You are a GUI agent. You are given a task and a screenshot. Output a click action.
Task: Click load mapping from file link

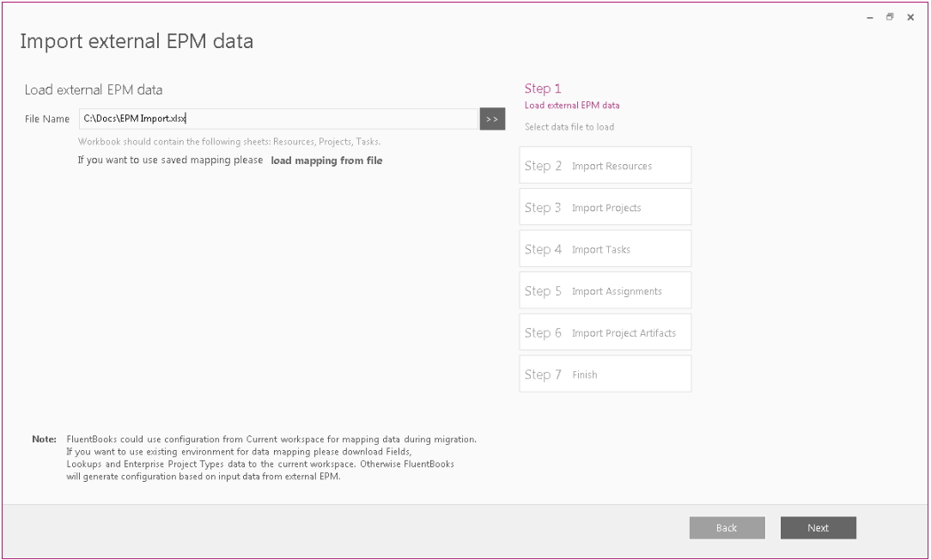[x=326, y=161]
